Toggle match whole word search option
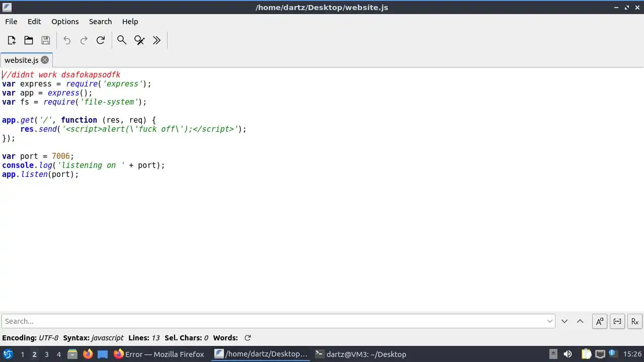 617,321
